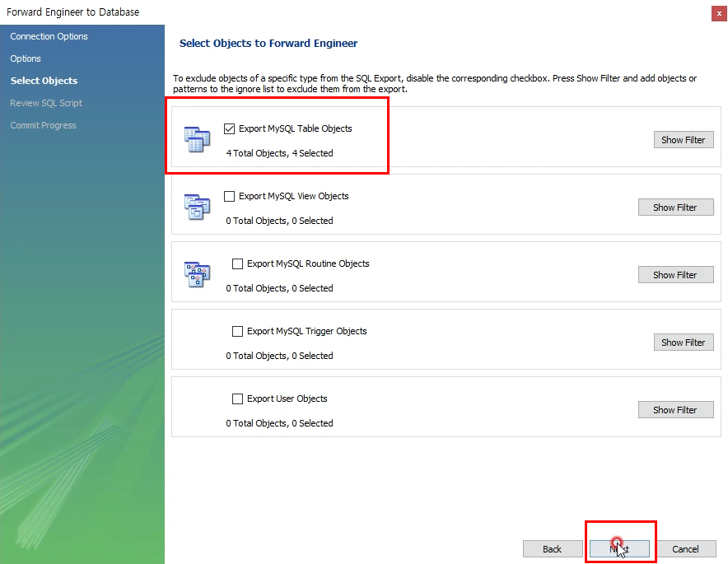Go Back to previous wizard step
728x564 pixels.
(x=553, y=549)
